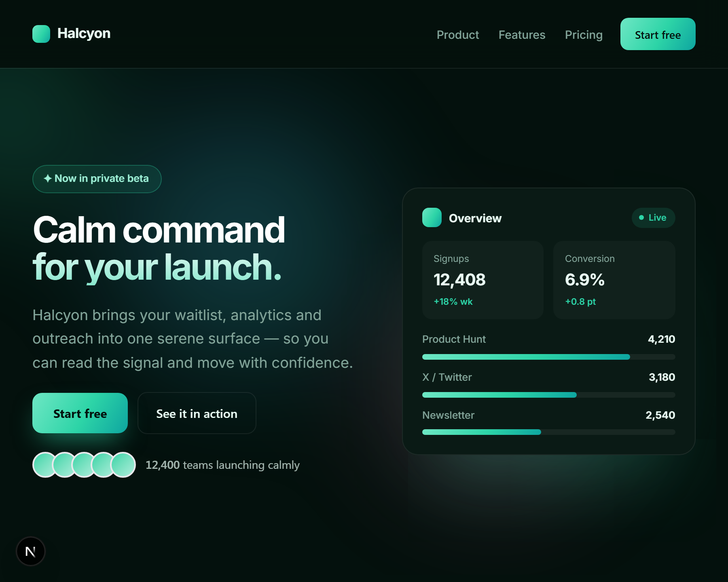The height and width of the screenshot is (582, 728).
Task: Open the Pricing nav link
Action: (x=584, y=35)
